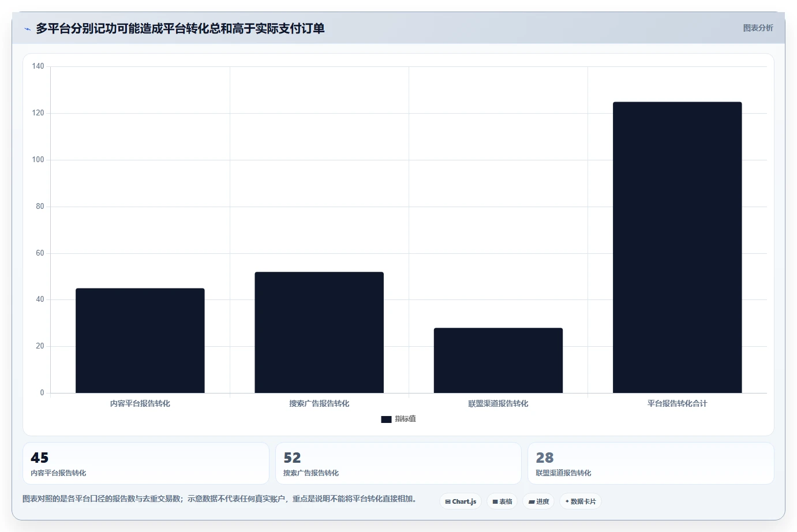The height and width of the screenshot is (532, 797).
Task: Click the 100 y-axis tick label
Action: (x=38, y=160)
